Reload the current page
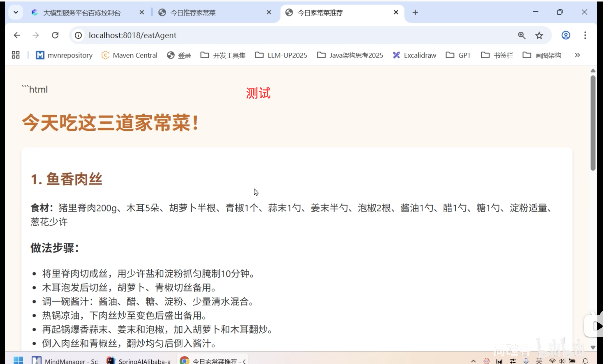The width and height of the screenshot is (603, 364). (55, 35)
